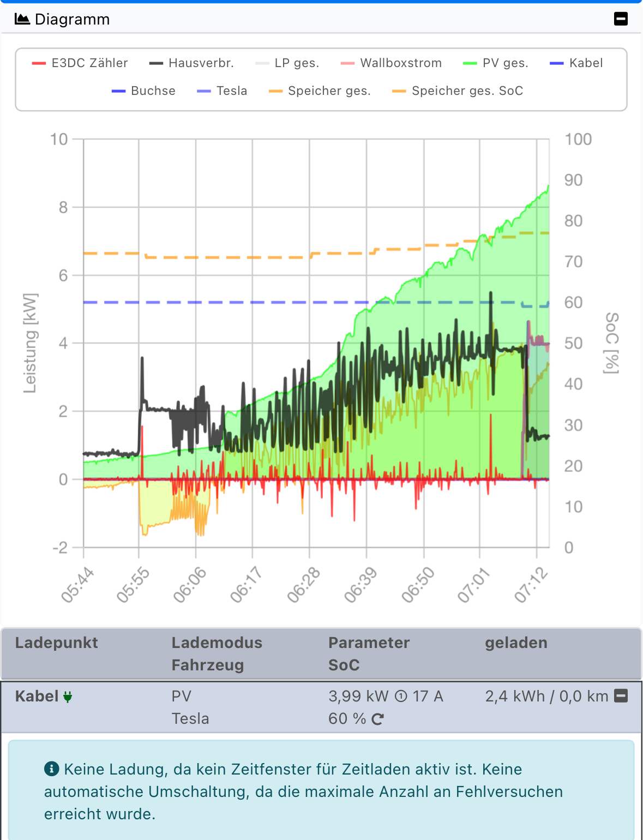Click the info icon in the notice box
Viewport: 643px width, 840px height.
click(x=51, y=769)
